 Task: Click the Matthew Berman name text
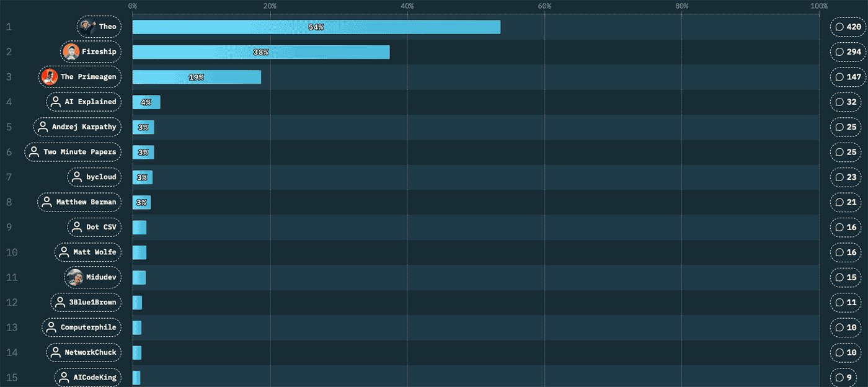[x=86, y=202]
